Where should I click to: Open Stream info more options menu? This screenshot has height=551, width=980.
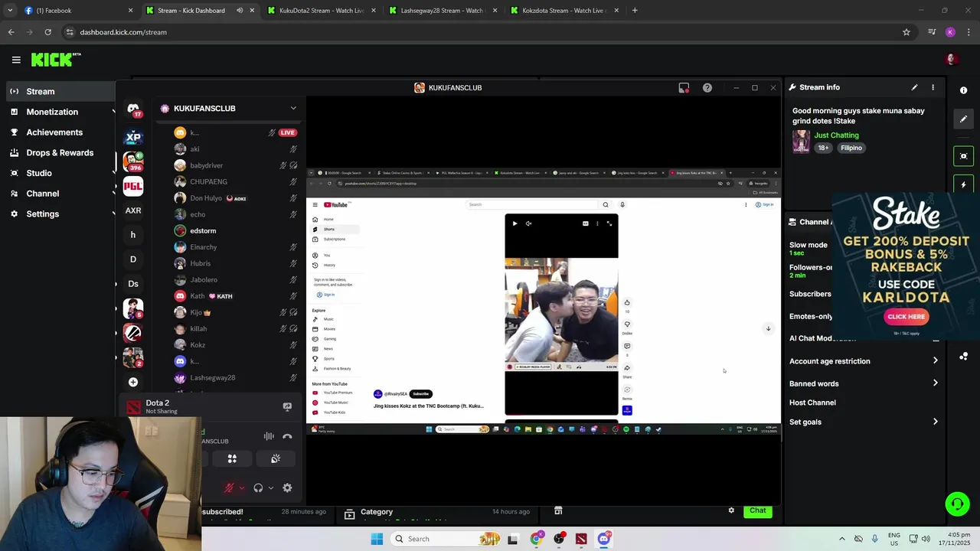point(933,87)
